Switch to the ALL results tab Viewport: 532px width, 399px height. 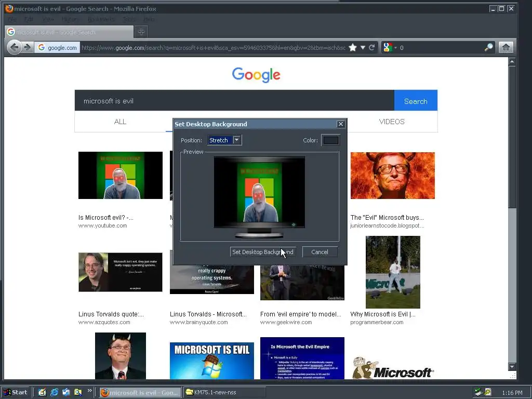[120, 122]
